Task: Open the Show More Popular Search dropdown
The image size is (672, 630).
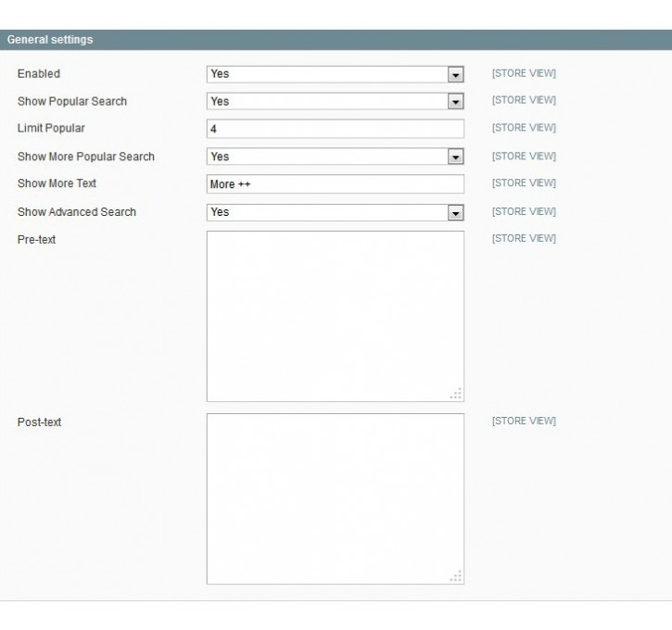Action: 336,157
